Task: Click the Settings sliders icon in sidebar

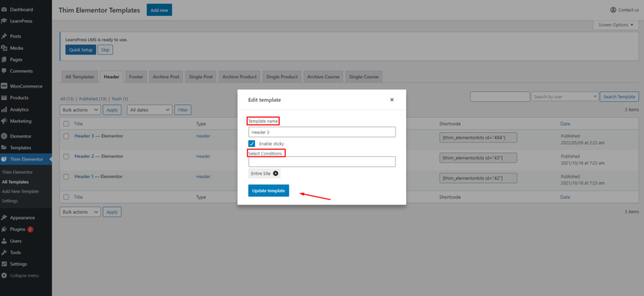Action: click(x=4, y=264)
